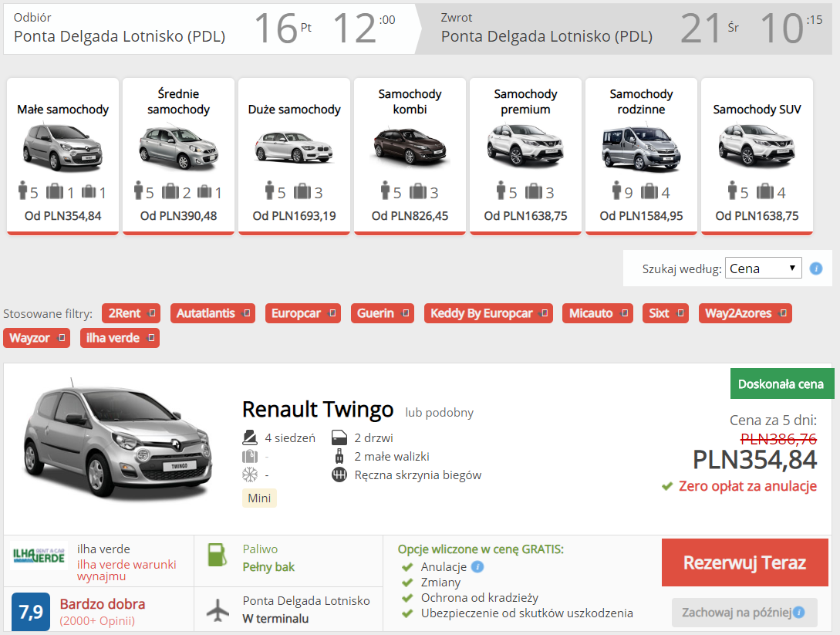Select the Małe samochody category

tap(62, 157)
